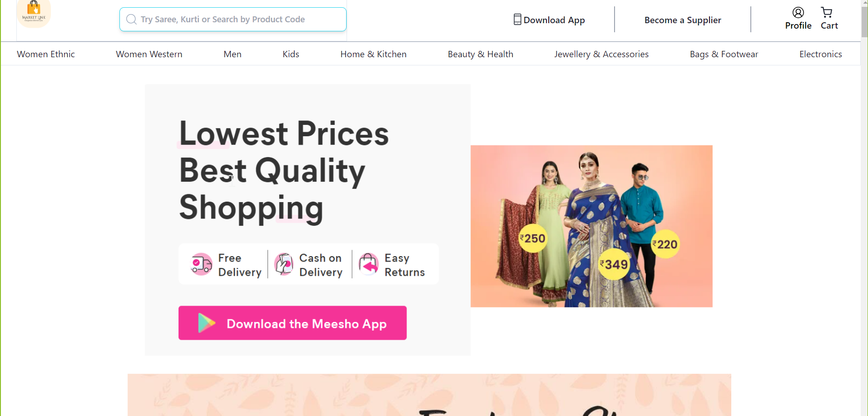Click the Become a Supplier link
The height and width of the screenshot is (416, 868).
tap(682, 20)
